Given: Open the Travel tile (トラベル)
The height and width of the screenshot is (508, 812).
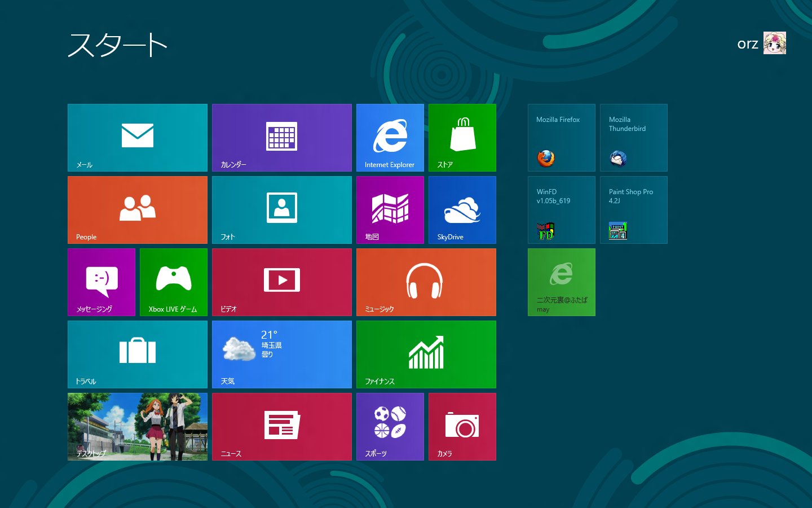Looking at the screenshot, I should (138, 354).
